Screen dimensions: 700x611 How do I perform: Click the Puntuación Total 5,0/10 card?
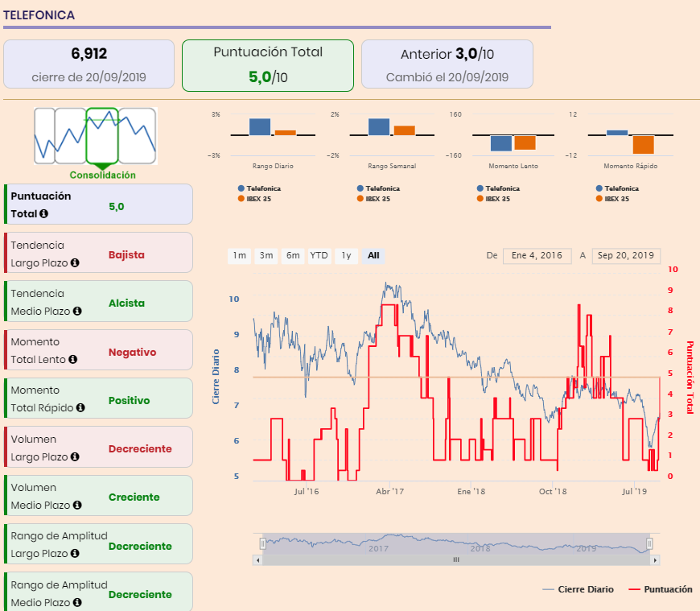(x=268, y=65)
